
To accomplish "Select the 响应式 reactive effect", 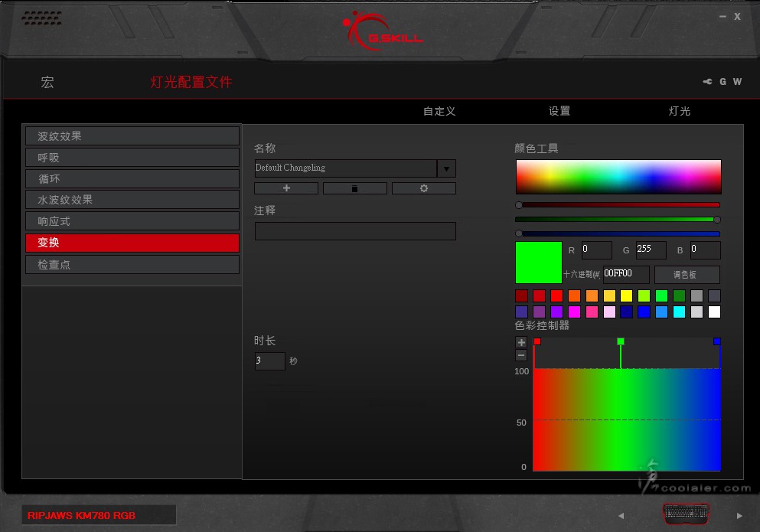I will click(x=132, y=221).
